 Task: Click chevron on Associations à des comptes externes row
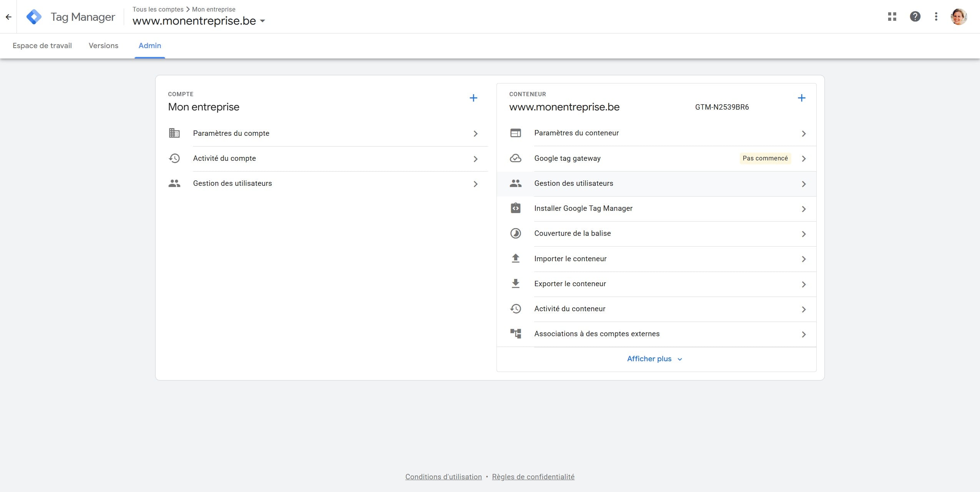804,334
